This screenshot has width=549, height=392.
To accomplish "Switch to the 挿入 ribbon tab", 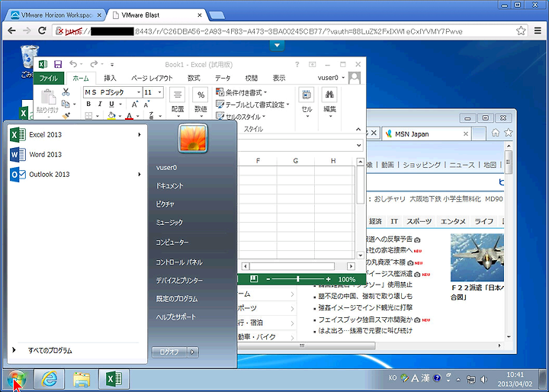I will point(110,78).
